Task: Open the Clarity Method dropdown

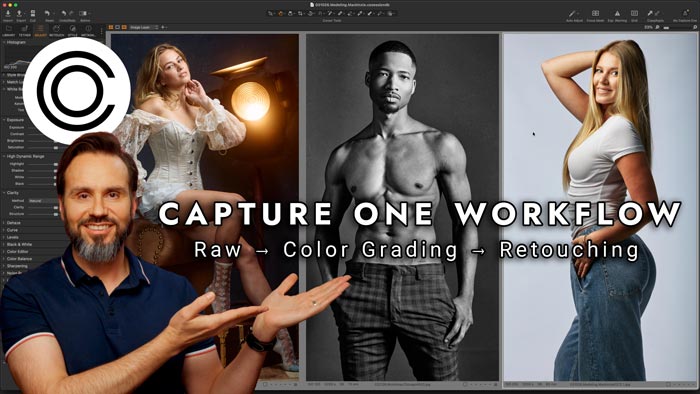Action: click(43, 201)
